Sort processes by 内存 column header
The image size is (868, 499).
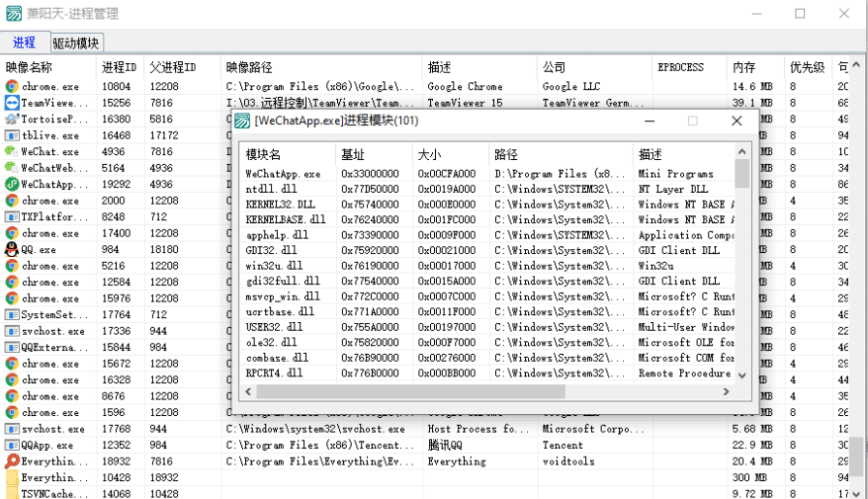[x=755, y=67]
